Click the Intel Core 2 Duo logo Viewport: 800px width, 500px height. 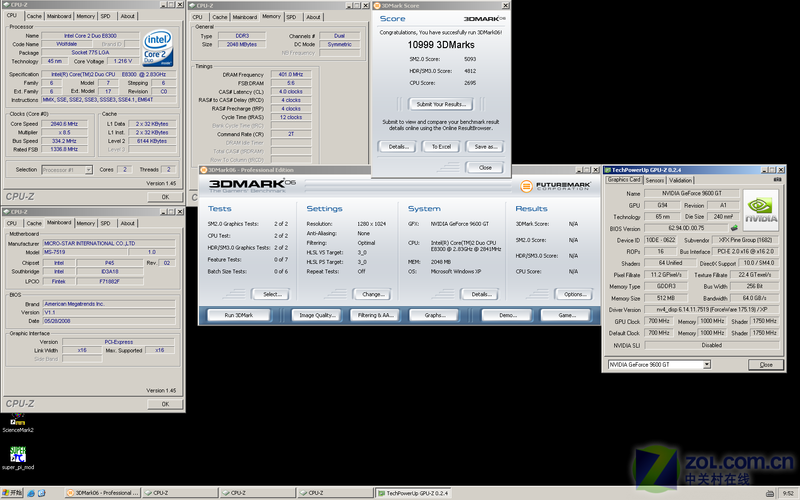(x=158, y=48)
